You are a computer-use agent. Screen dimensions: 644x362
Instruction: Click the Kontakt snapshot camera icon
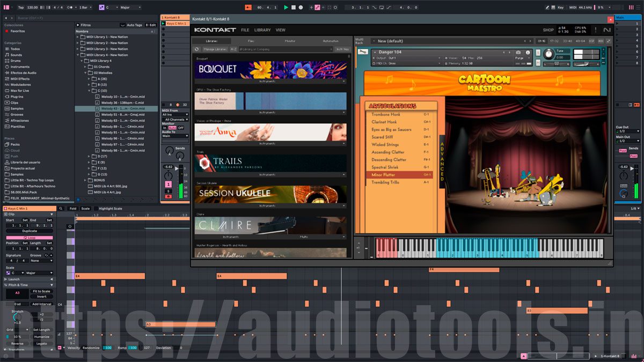click(518, 53)
